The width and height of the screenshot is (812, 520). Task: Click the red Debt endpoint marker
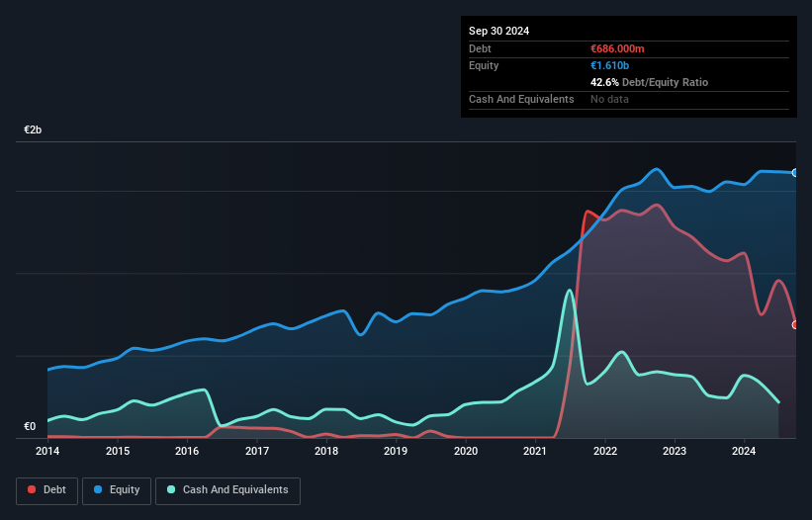[x=795, y=324]
